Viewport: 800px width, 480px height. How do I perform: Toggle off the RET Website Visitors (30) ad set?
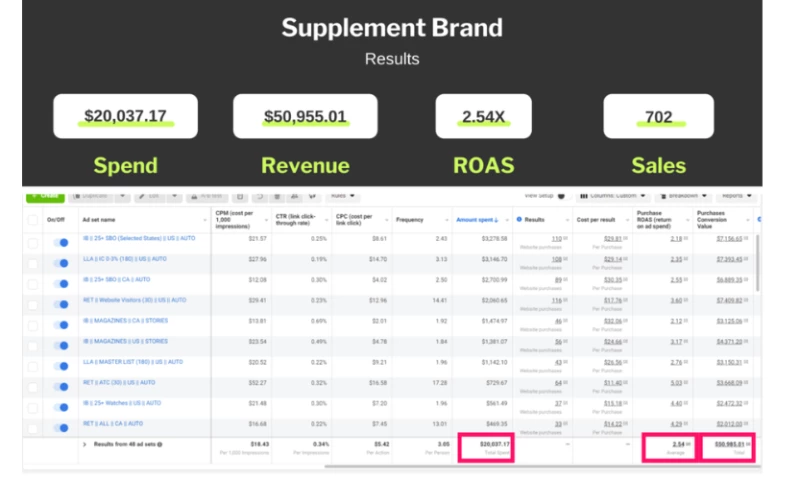(61, 301)
